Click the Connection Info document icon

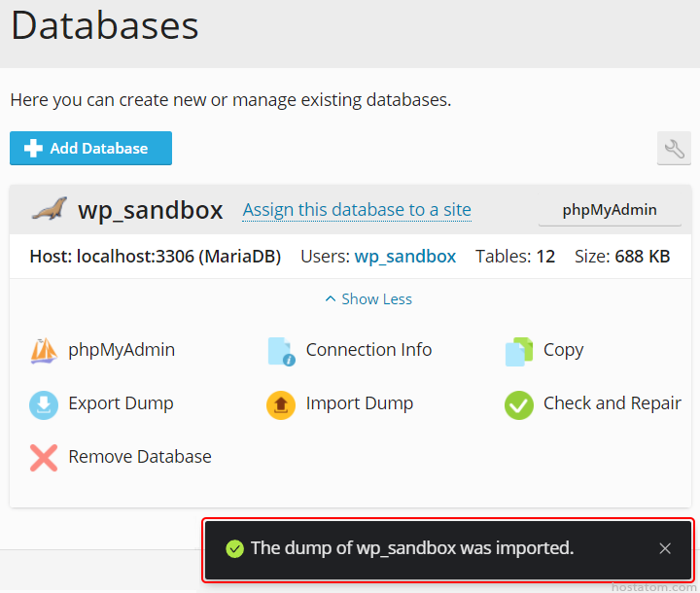click(281, 351)
